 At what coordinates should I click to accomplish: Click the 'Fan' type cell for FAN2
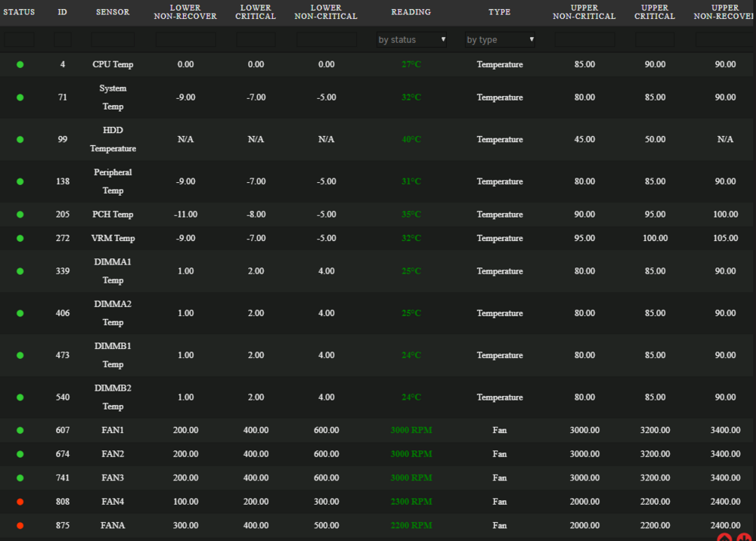point(500,454)
